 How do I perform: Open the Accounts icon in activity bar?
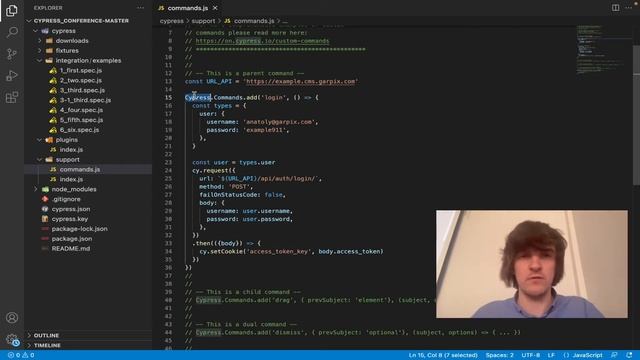[x=12, y=318]
